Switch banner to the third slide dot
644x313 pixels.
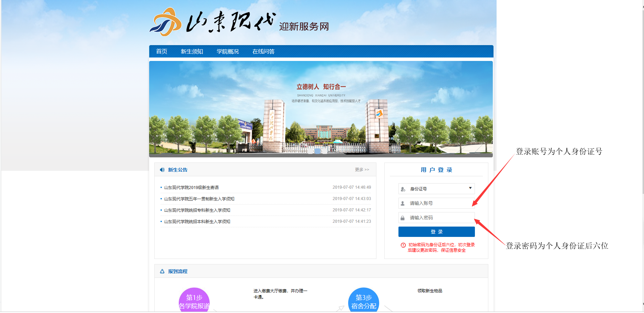coord(324,151)
